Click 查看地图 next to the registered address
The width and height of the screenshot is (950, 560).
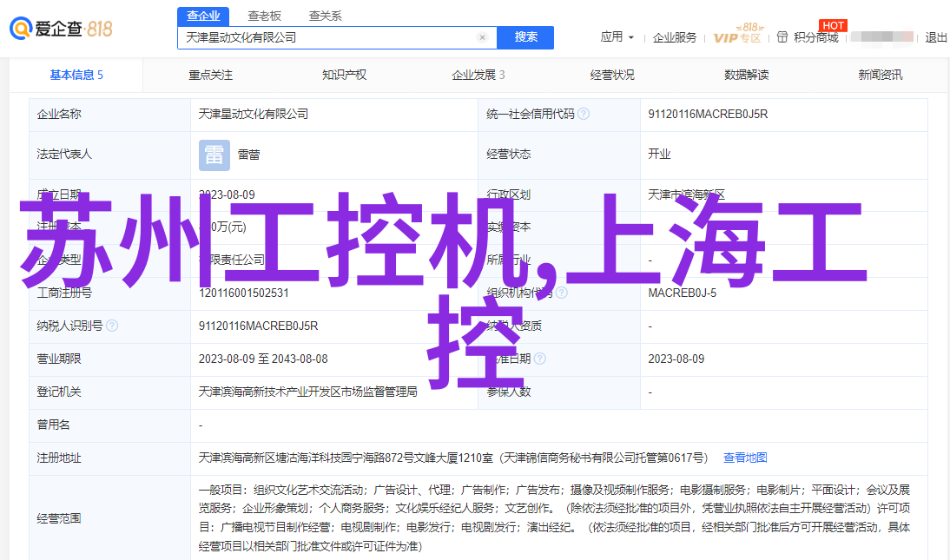coord(745,458)
